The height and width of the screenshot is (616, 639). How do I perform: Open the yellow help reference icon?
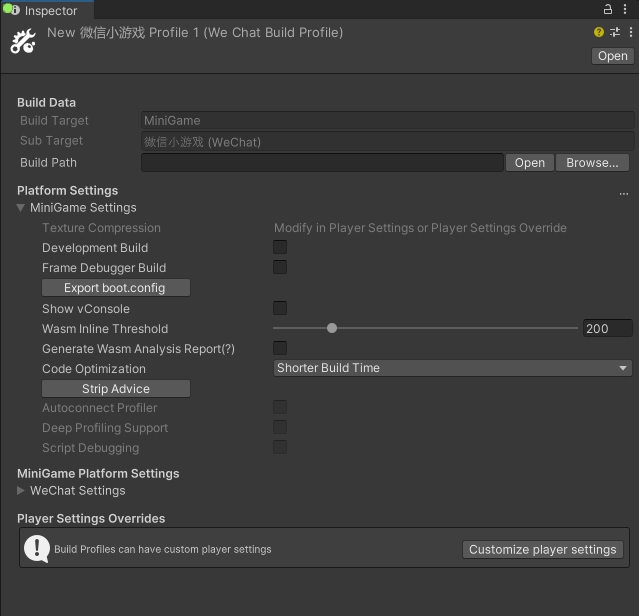click(600, 32)
